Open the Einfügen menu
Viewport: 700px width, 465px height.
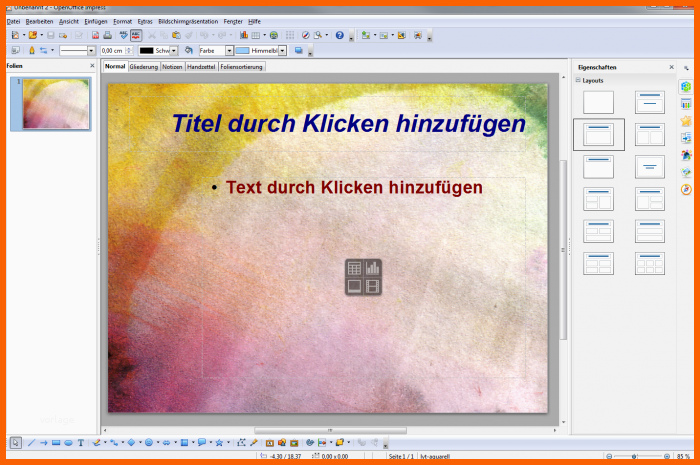point(96,21)
